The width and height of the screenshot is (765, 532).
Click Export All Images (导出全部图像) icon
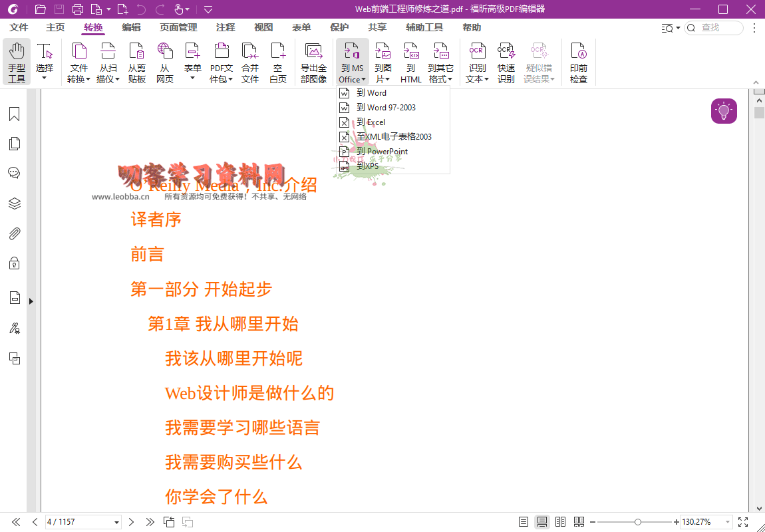(313, 62)
